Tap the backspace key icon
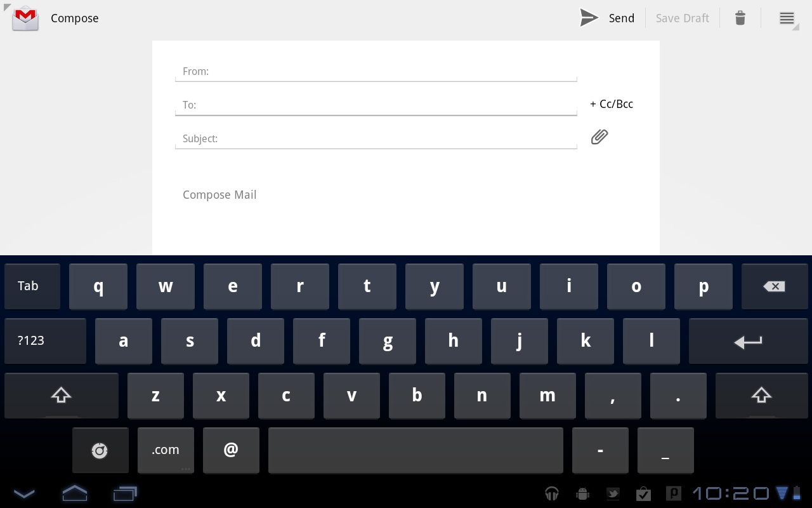The height and width of the screenshot is (508, 812). pyautogui.click(x=775, y=286)
